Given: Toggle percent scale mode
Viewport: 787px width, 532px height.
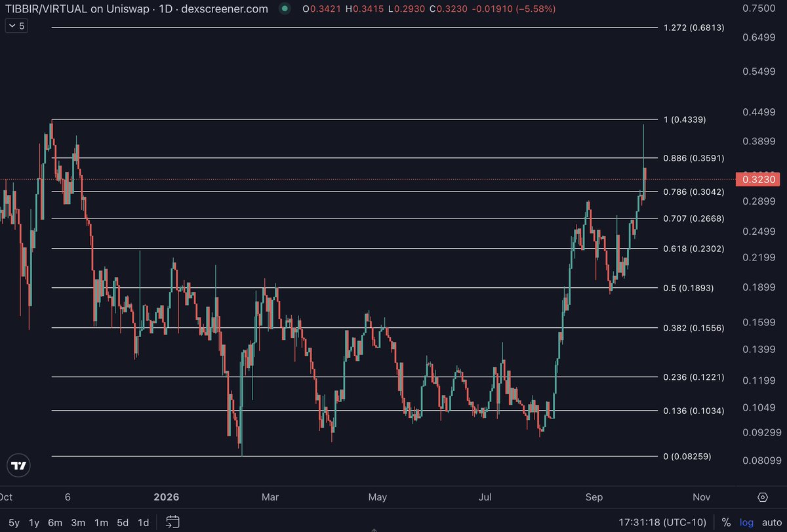Looking at the screenshot, I should click(x=726, y=523).
